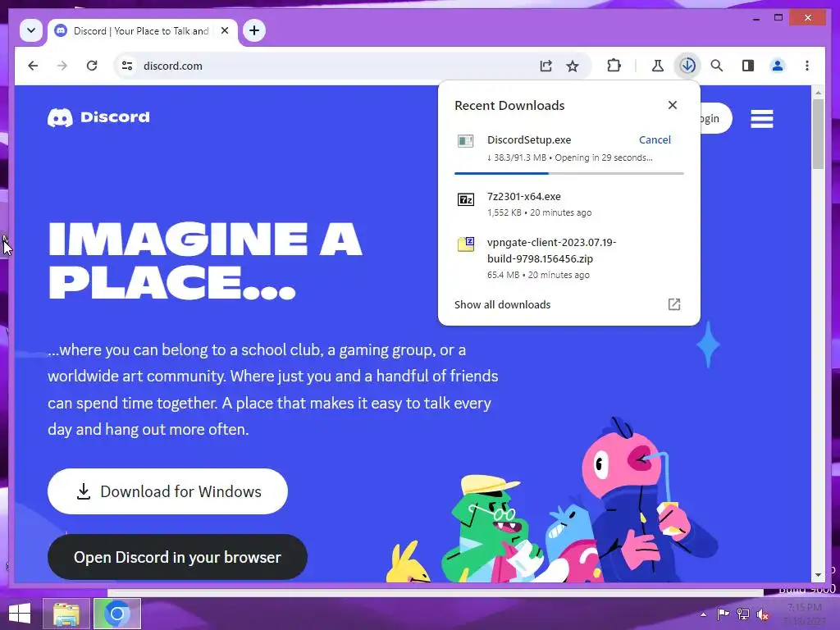Open the Windows Start button
840x630 pixels.
[x=20, y=614]
